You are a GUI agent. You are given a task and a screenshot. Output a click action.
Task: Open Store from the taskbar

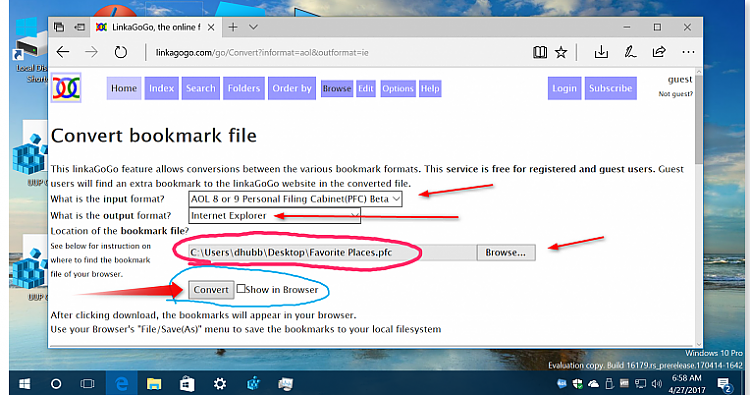[x=187, y=384]
